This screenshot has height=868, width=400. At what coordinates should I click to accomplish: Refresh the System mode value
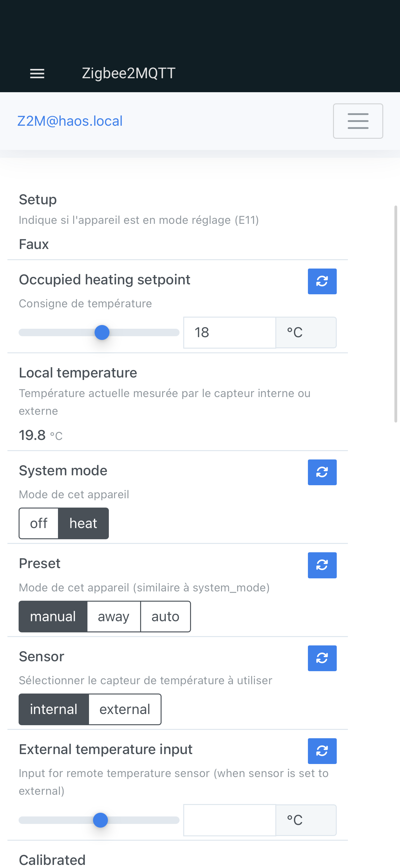pyautogui.click(x=322, y=472)
